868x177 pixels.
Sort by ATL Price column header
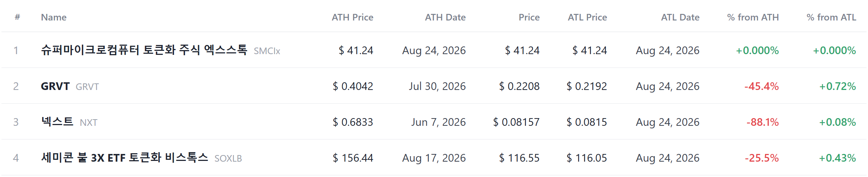[587, 17]
